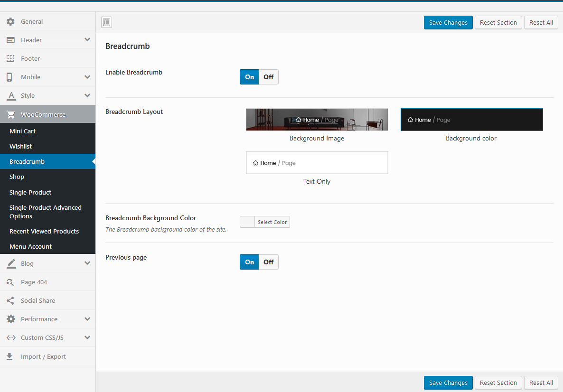563x392 pixels.
Task: Click bottom Save Changes button
Action: click(x=448, y=383)
